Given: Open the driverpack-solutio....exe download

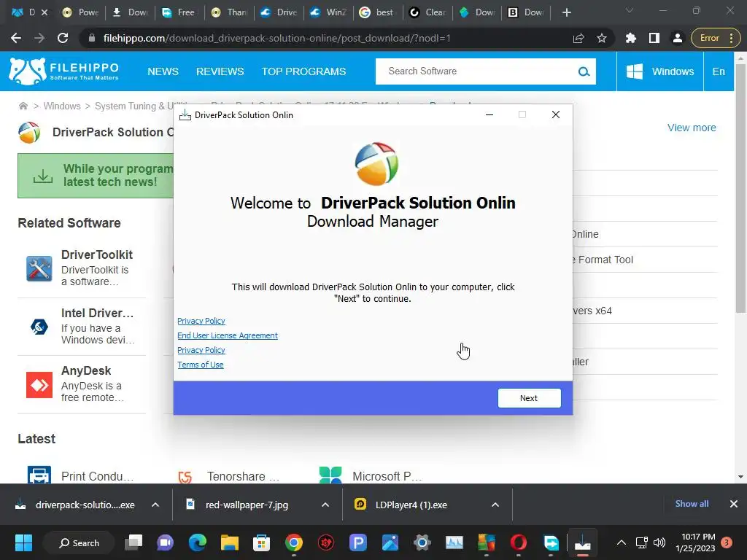Looking at the screenshot, I should [76, 505].
